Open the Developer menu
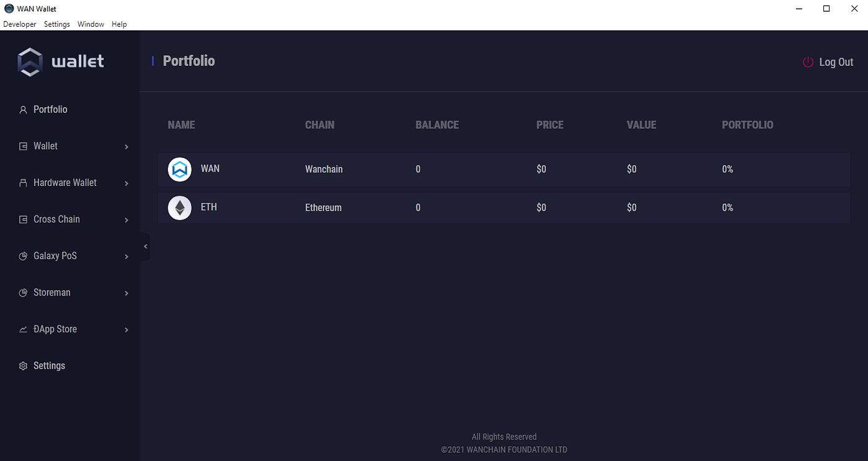 (x=20, y=24)
